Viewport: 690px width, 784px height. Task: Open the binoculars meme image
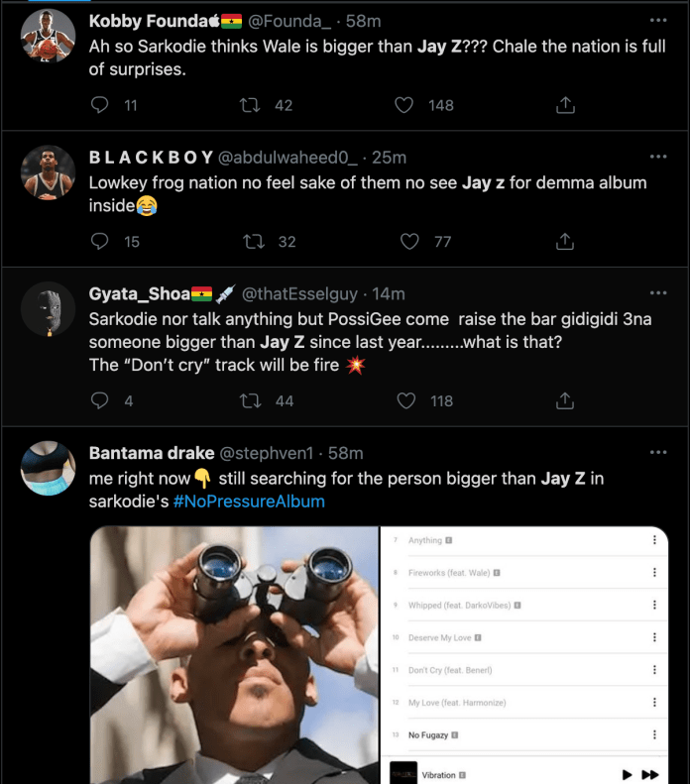pyautogui.click(x=235, y=655)
